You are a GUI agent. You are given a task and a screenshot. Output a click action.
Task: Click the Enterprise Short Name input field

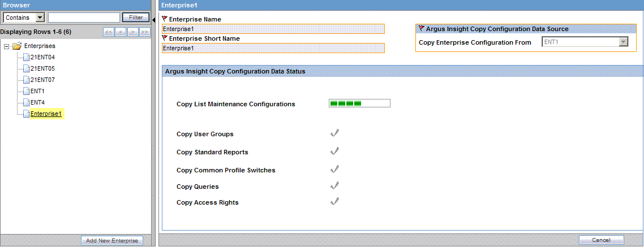[273, 48]
